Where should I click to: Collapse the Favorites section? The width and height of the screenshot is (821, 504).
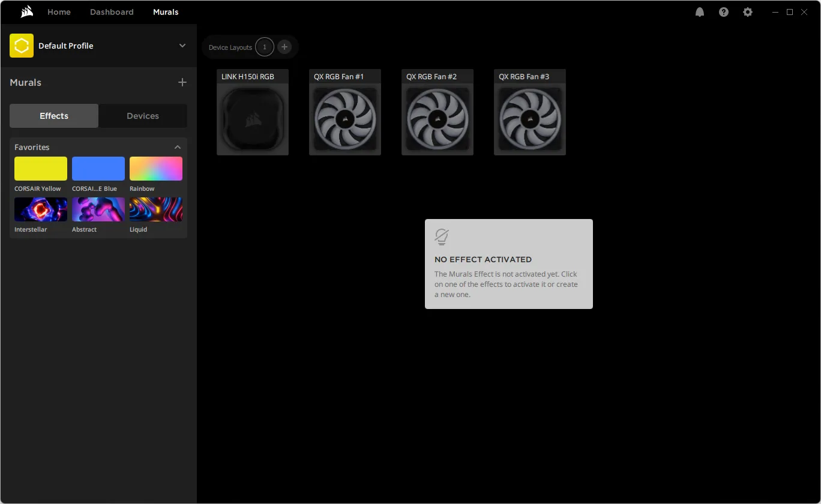(x=178, y=147)
